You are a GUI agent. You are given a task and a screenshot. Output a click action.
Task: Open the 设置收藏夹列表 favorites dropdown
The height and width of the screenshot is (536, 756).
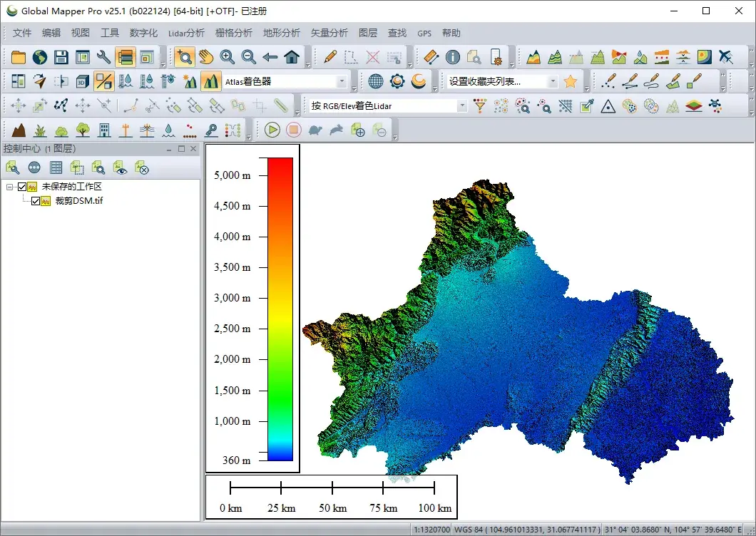tap(552, 81)
